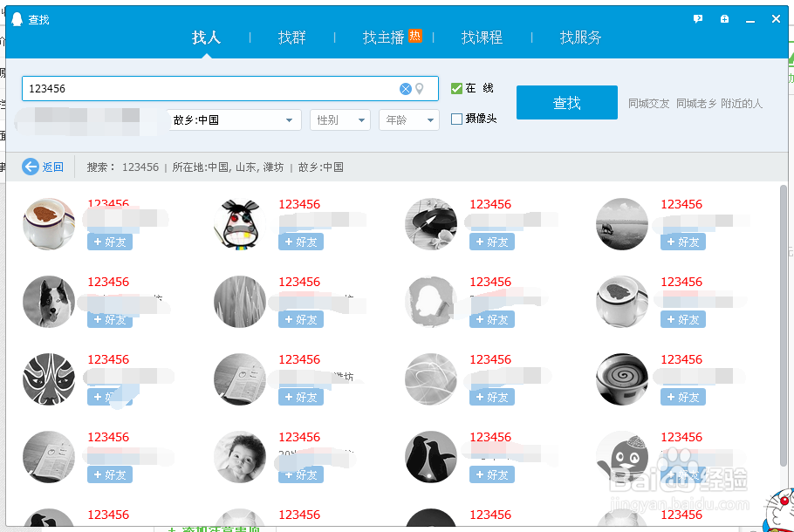Screen dimensions: 794x532
Task: Click the penguin mascot avatar in last row
Action: tap(621, 457)
